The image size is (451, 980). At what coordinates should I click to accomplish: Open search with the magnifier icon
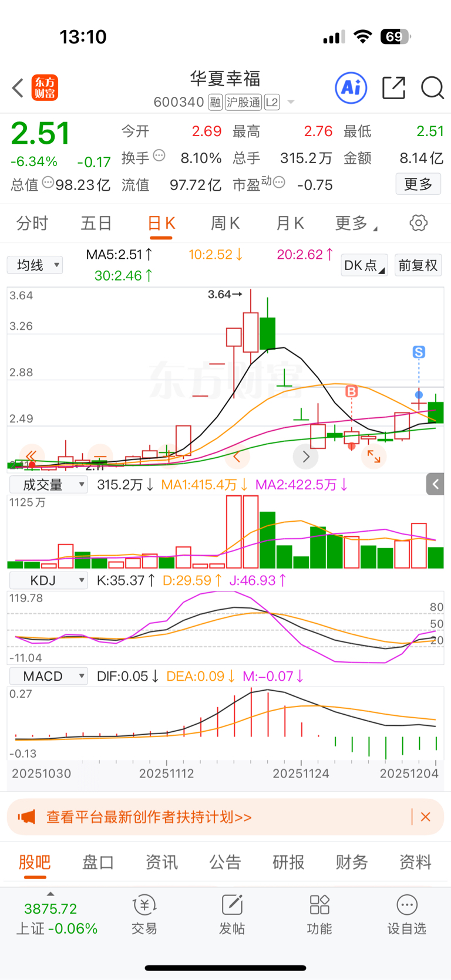[432, 88]
